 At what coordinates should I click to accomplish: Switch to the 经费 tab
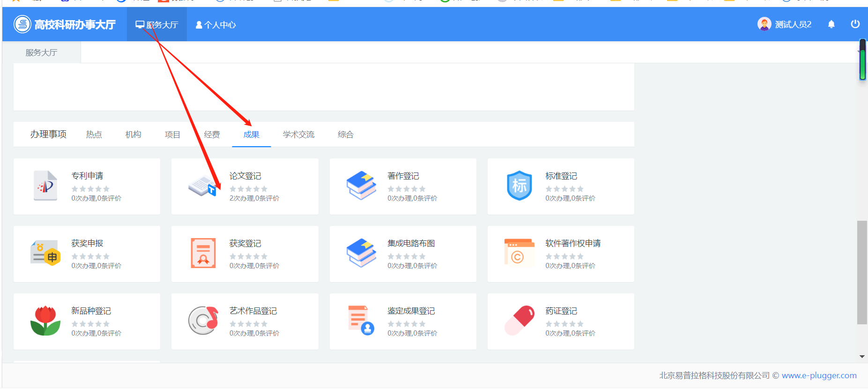[212, 135]
